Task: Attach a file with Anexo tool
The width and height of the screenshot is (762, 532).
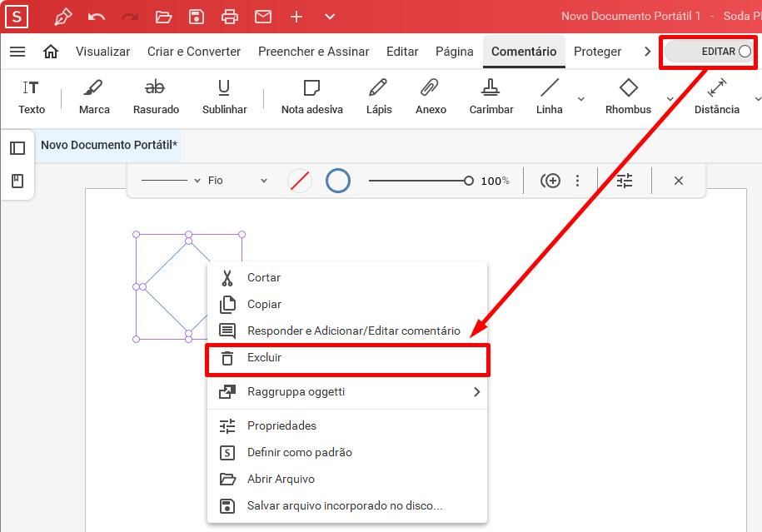Action: pos(431,97)
